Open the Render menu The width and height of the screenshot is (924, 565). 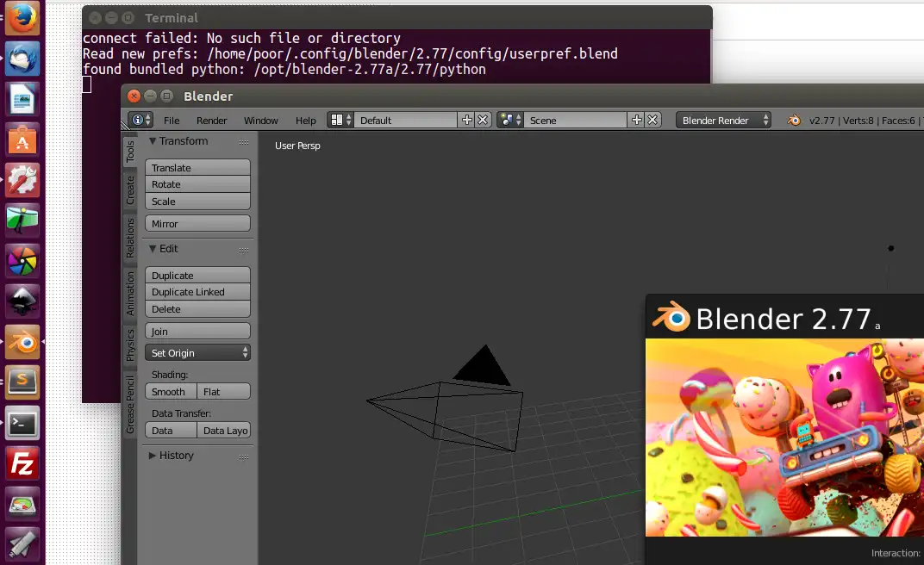coord(211,121)
